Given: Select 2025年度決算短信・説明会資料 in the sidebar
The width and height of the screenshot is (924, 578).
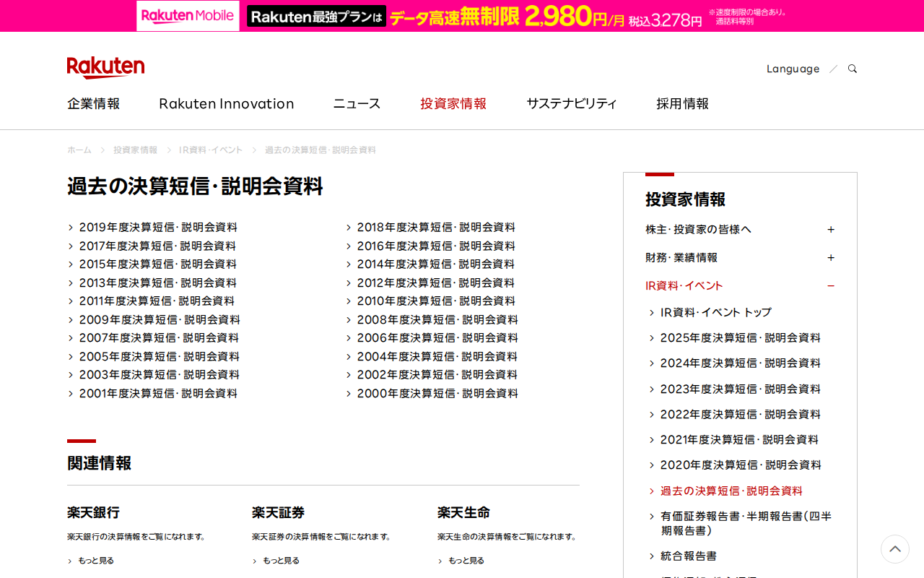Looking at the screenshot, I should (x=741, y=338).
